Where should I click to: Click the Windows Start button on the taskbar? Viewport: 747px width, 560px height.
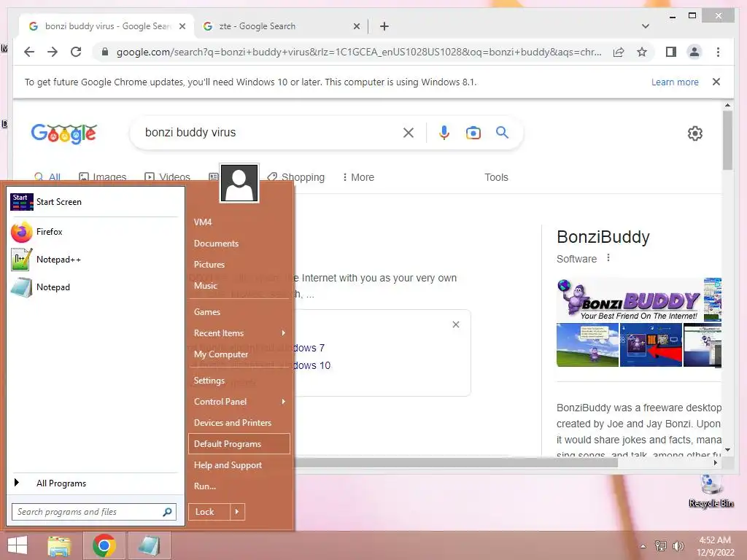18,545
